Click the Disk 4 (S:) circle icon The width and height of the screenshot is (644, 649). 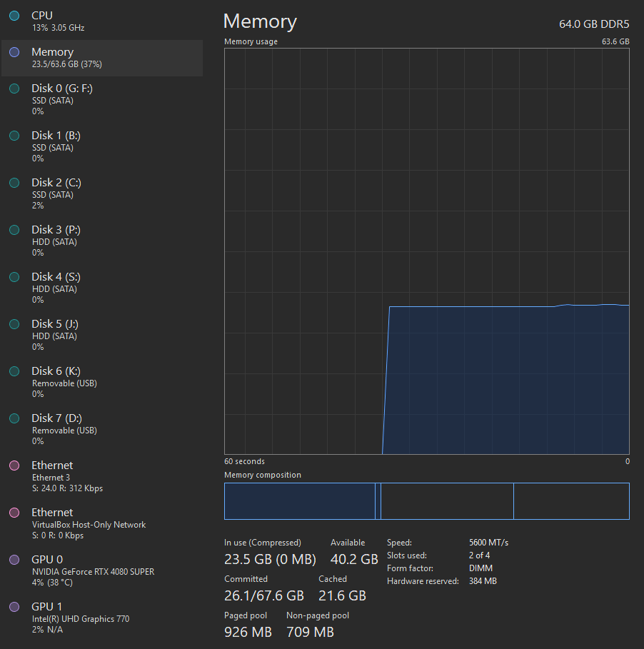14,277
